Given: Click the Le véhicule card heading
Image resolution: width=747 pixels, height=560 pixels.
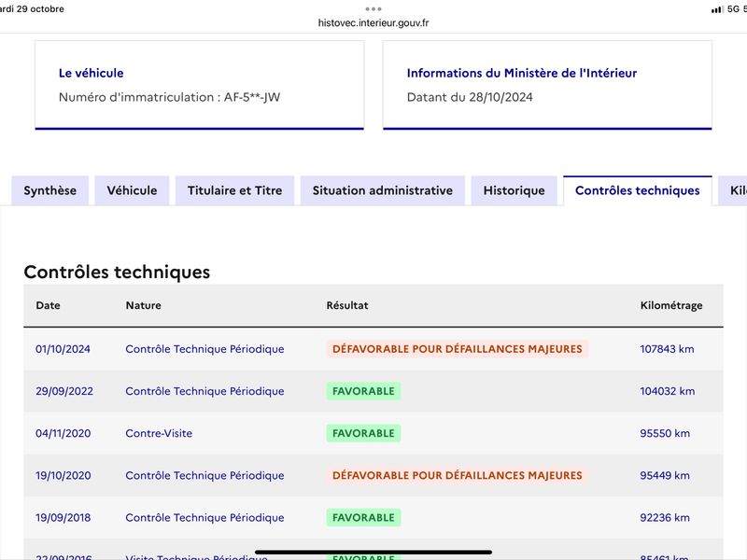Looking at the screenshot, I should click(x=91, y=73).
